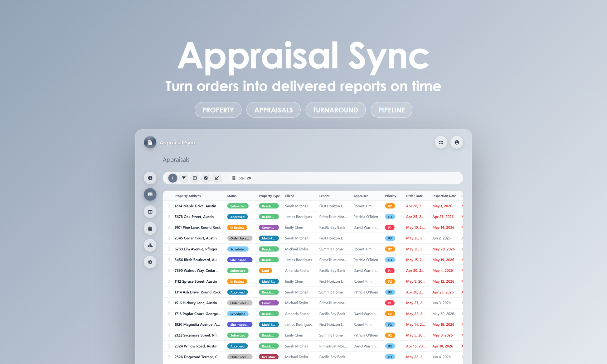Viewport: 607px width, 364px height.
Task: Click drag handle for 2345 Cedar Court row
Action: point(169,238)
